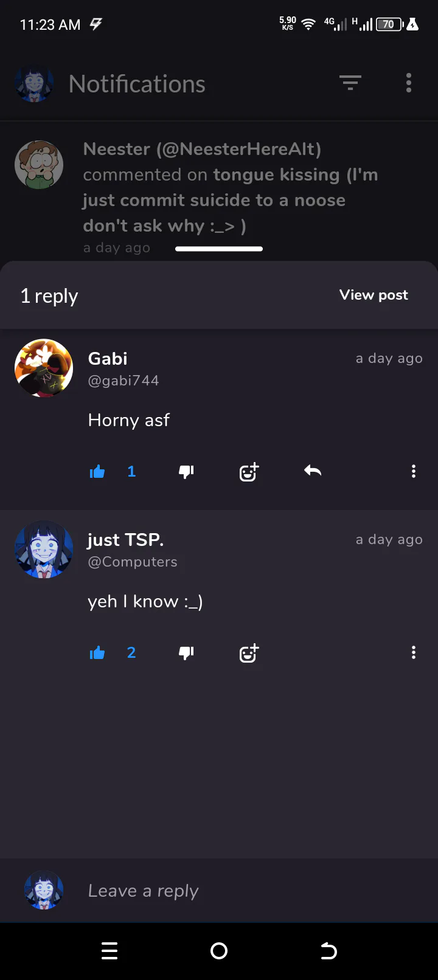Add emoji reaction to just TSP. reply
This screenshot has width=438, height=980.
pos(249,653)
